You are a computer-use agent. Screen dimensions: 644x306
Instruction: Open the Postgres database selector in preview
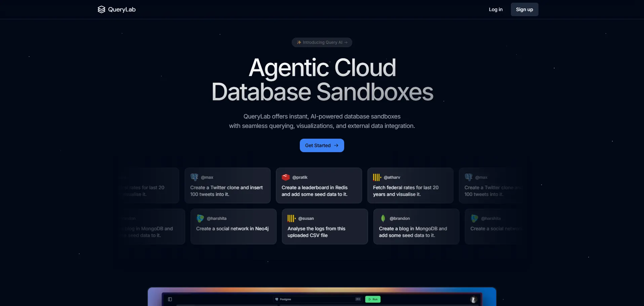point(284,299)
